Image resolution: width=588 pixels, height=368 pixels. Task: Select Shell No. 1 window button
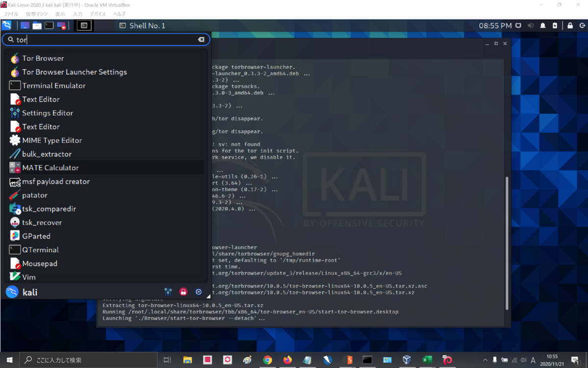point(143,26)
